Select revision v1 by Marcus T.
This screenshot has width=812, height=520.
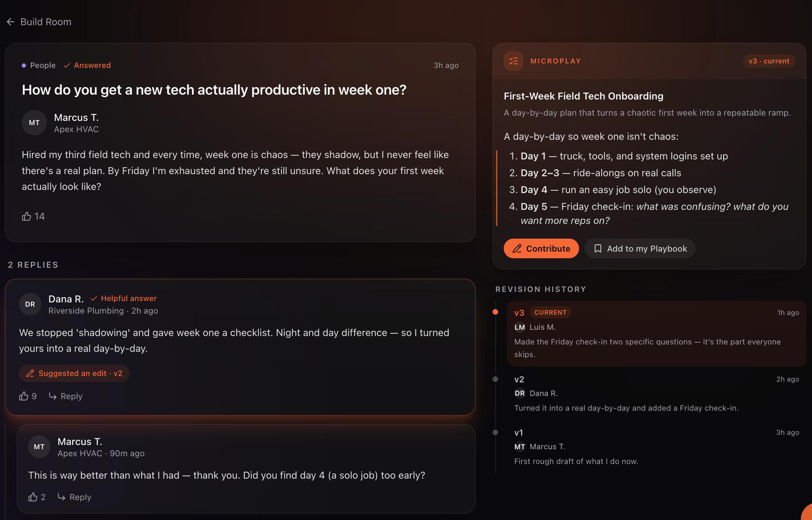(x=656, y=447)
